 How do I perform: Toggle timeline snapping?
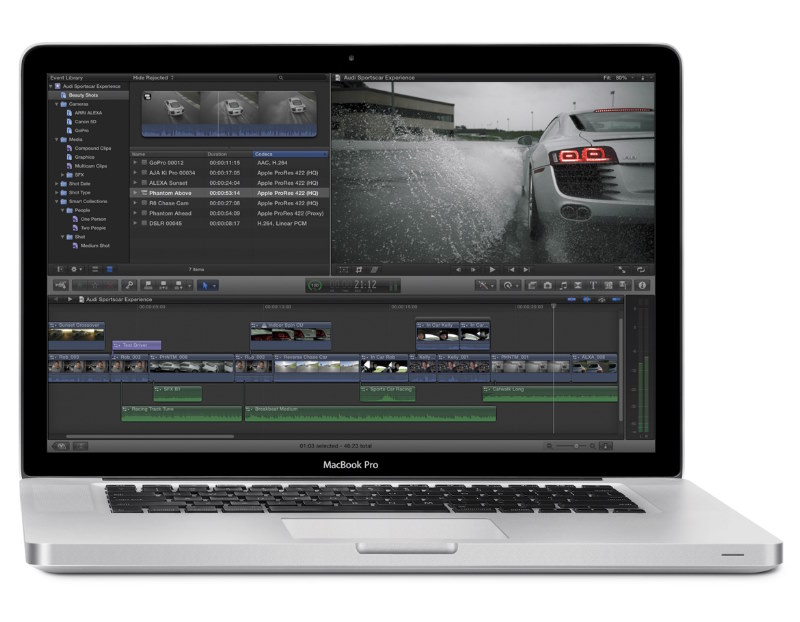[616, 300]
